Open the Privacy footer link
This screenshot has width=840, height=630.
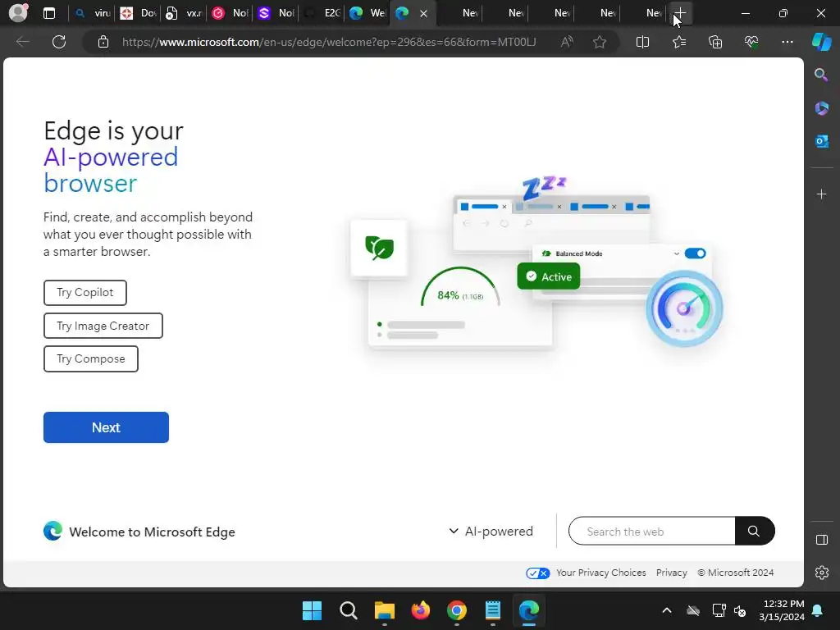[x=671, y=573]
